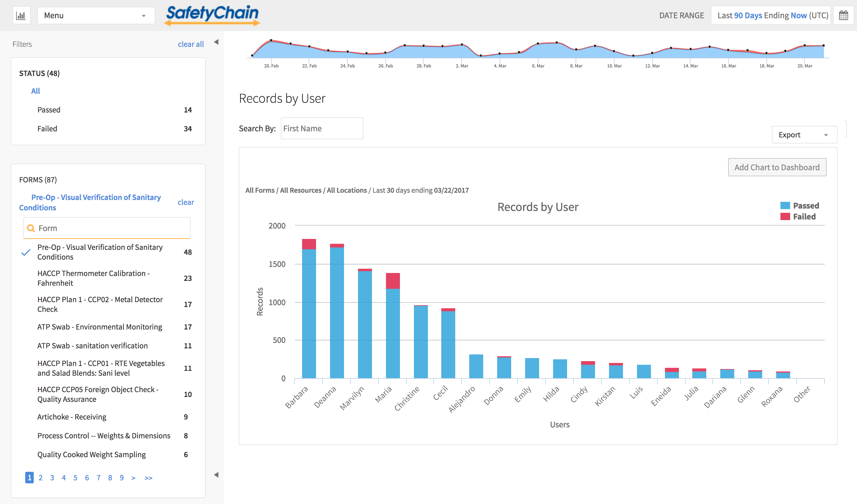
Task: Collapse filters panel with top arrow
Action: click(x=216, y=42)
